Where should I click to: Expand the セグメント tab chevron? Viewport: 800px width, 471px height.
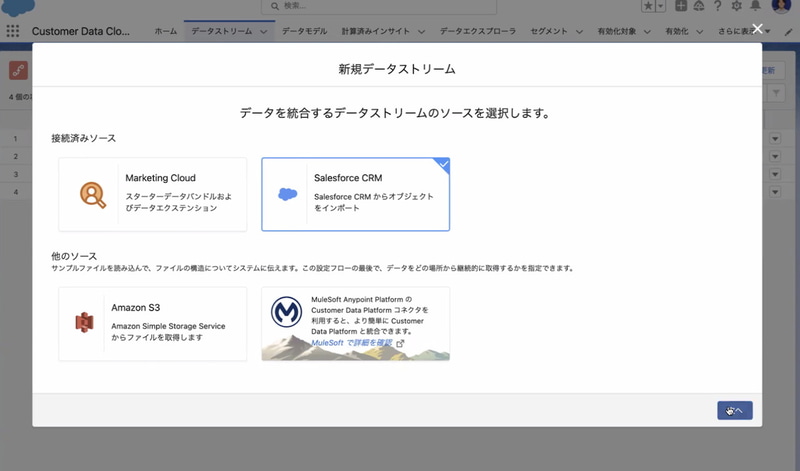coord(580,32)
